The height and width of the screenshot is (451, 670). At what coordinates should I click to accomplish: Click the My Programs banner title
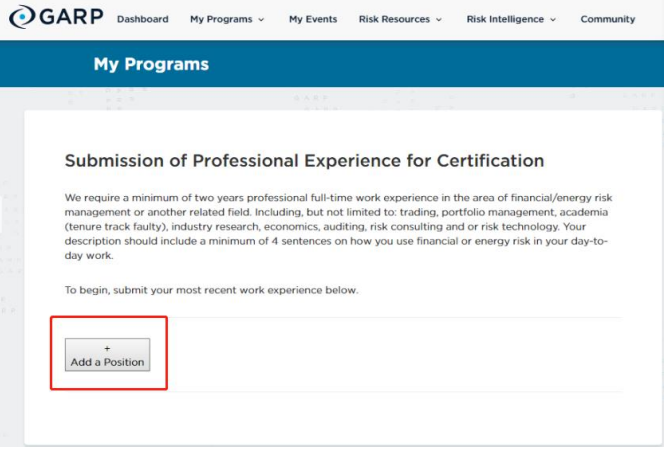(151, 64)
